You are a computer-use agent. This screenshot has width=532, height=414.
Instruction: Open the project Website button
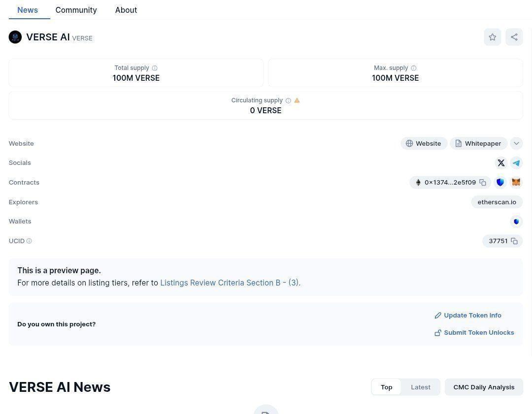(424, 143)
